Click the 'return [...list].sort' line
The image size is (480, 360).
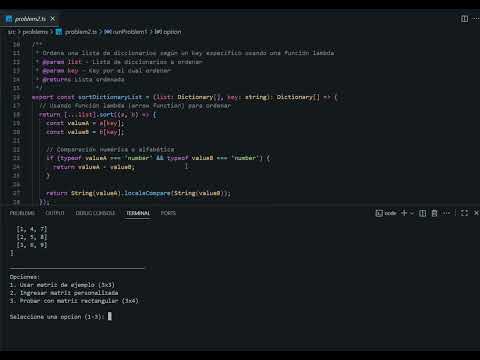tap(97, 115)
